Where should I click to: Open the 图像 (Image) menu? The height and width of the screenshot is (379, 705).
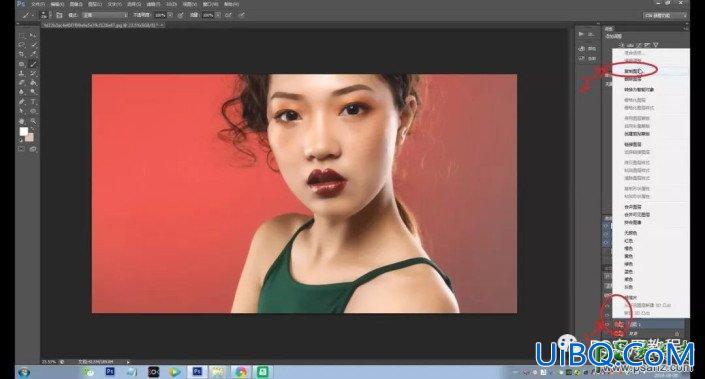(x=76, y=4)
